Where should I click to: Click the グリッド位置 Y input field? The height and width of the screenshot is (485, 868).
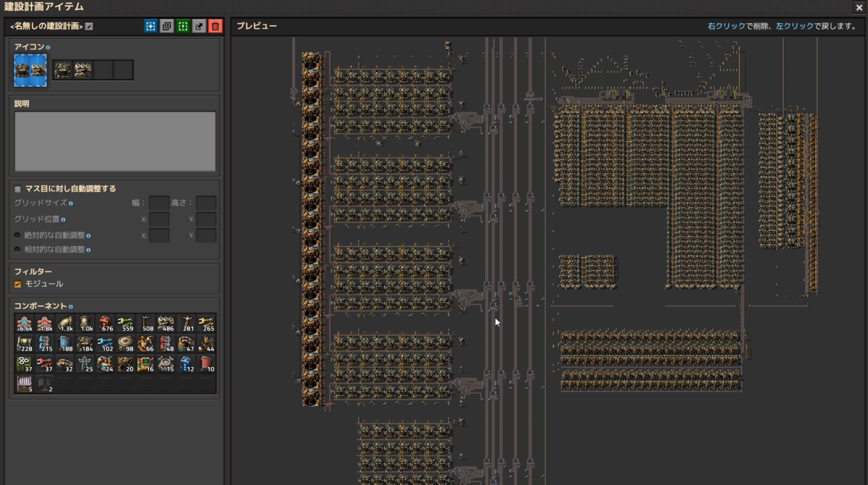tap(206, 219)
